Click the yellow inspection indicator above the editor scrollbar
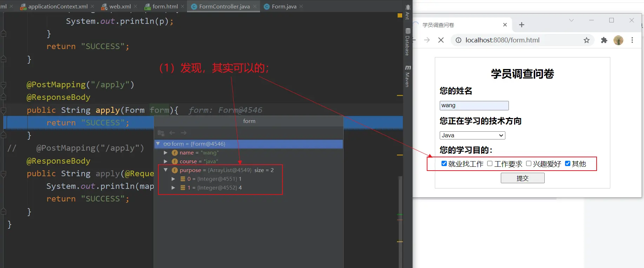The width and height of the screenshot is (644, 268). [x=400, y=15]
